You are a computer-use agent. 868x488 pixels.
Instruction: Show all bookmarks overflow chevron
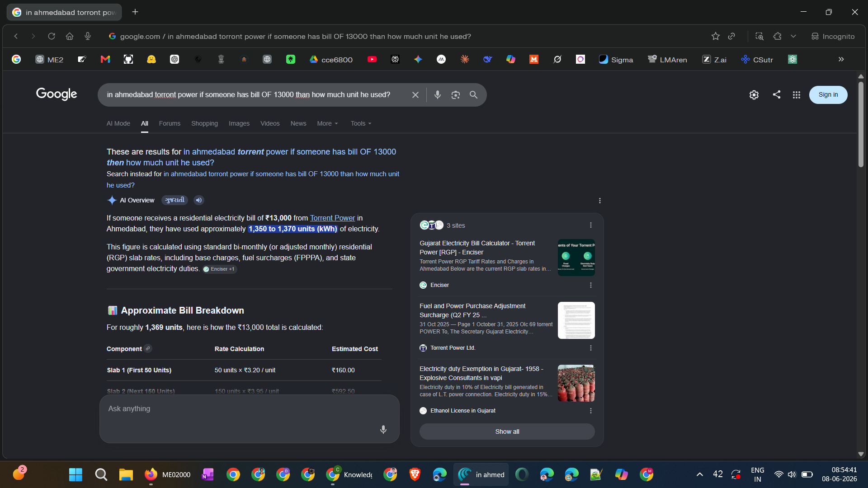tap(841, 59)
